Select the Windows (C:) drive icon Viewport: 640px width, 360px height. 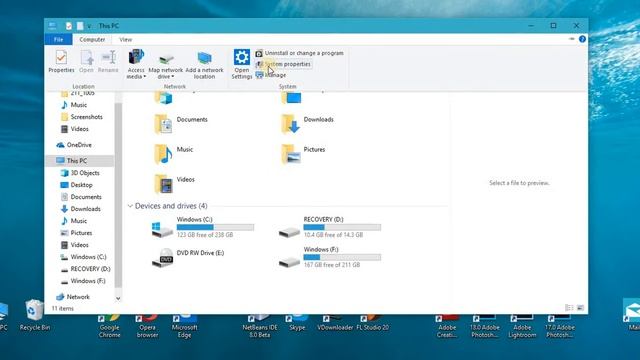pos(162,229)
